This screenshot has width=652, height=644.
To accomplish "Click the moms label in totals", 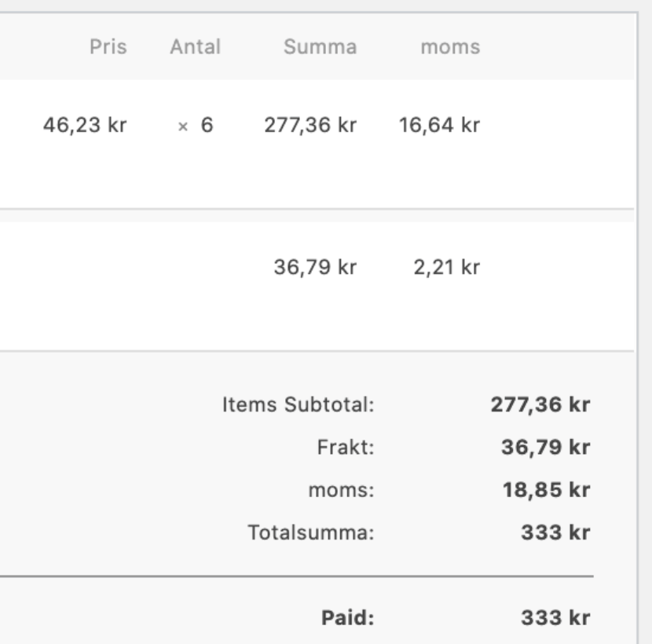I will tap(342, 490).
